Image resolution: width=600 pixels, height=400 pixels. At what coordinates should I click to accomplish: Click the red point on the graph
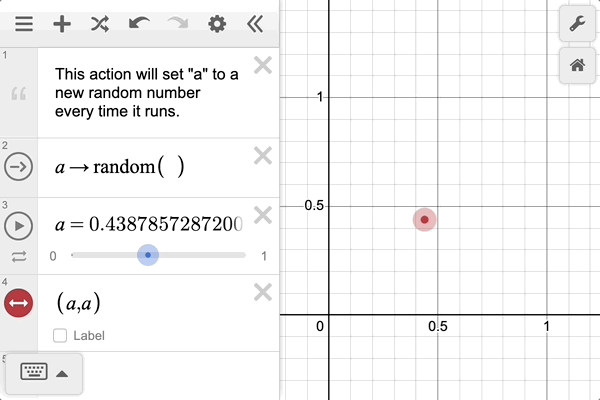(x=425, y=219)
